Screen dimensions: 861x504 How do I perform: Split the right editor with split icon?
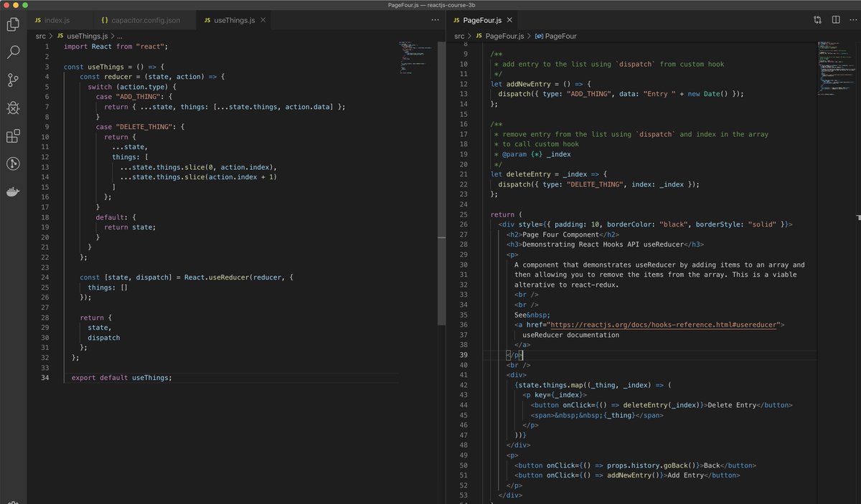836,20
